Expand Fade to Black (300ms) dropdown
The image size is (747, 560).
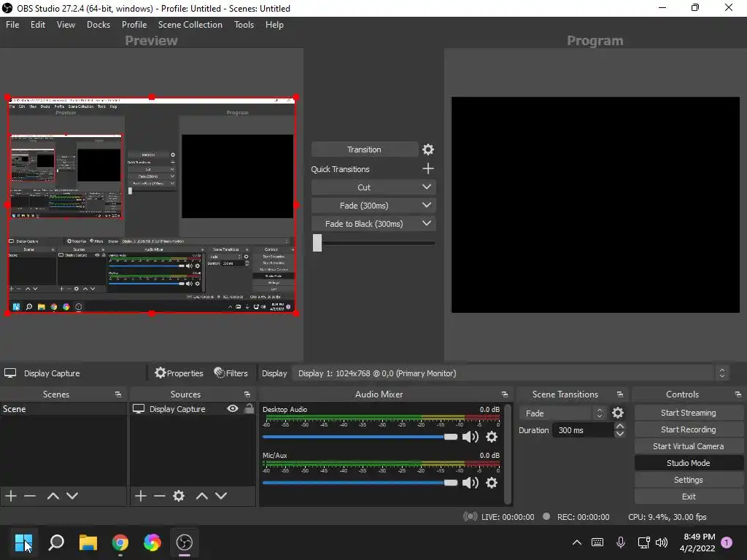426,223
